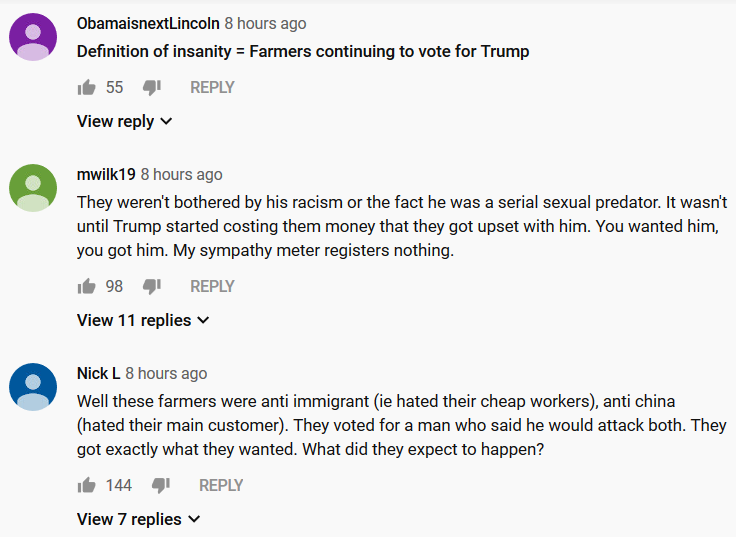This screenshot has width=736, height=537.
Task: Dislike ObamaisnextLincoln's comment
Action: pos(151,88)
